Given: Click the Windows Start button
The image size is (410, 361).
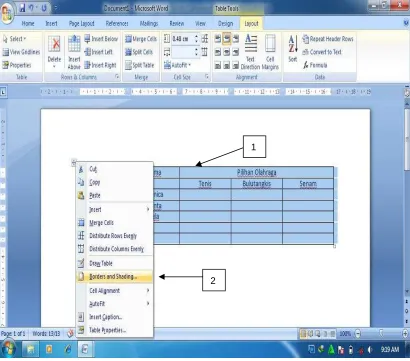Looking at the screenshot, I should 9,349.
